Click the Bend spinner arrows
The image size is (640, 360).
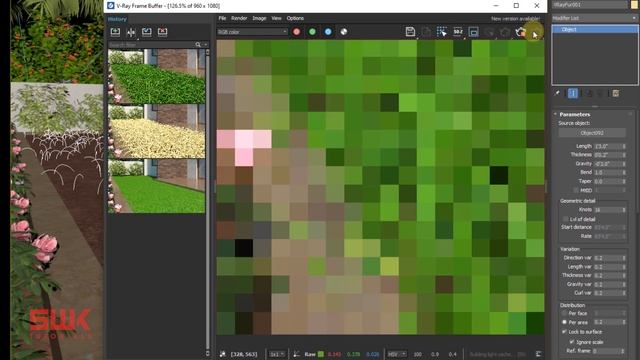pos(624,173)
